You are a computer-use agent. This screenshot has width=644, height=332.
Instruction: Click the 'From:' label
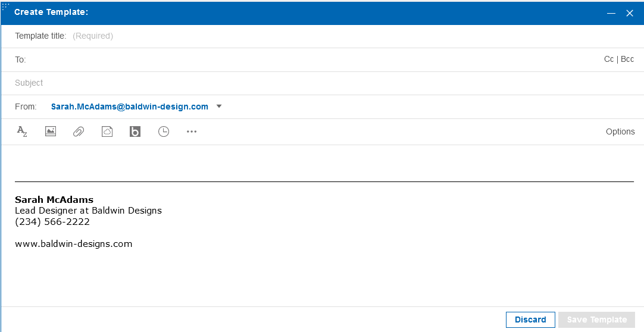pyautogui.click(x=26, y=107)
